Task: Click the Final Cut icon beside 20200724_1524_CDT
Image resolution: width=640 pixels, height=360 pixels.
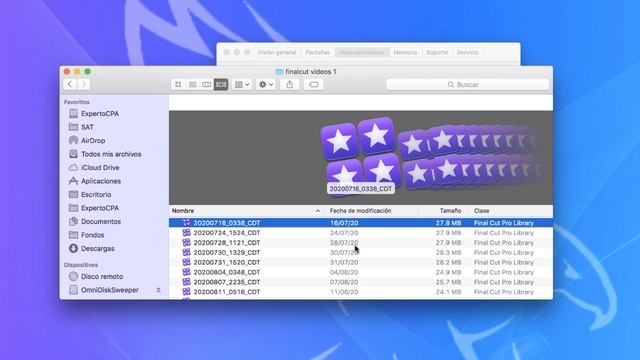Action: [x=187, y=232]
